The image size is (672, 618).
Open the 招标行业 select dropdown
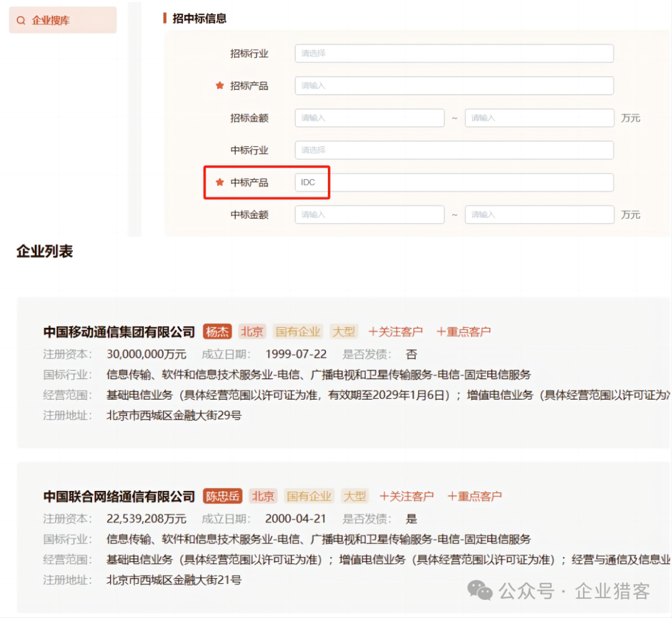(x=454, y=54)
